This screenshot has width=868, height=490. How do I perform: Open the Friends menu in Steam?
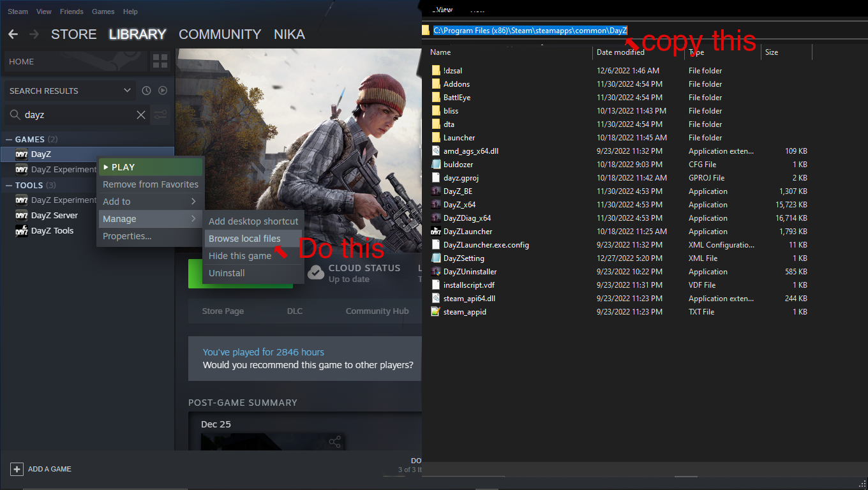[x=71, y=11]
